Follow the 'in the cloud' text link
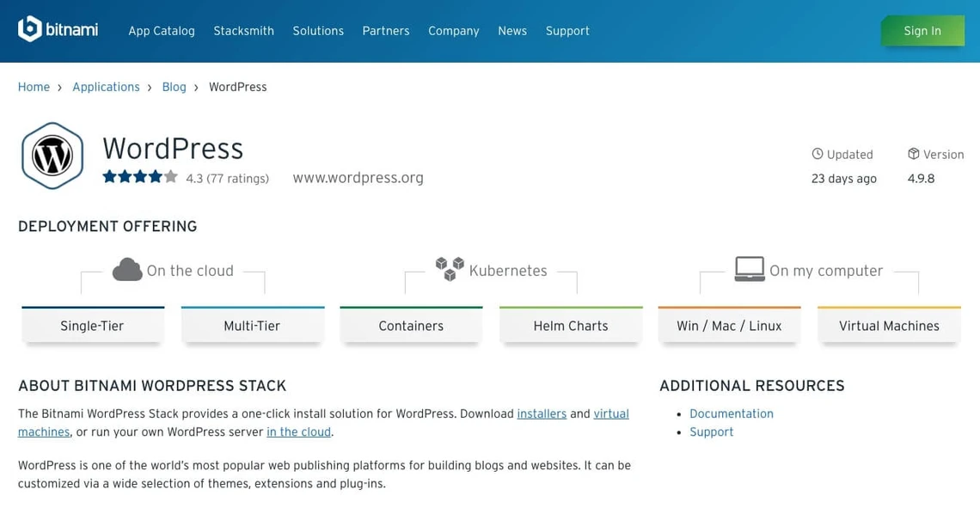This screenshot has height=508, width=980. [298, 432]
